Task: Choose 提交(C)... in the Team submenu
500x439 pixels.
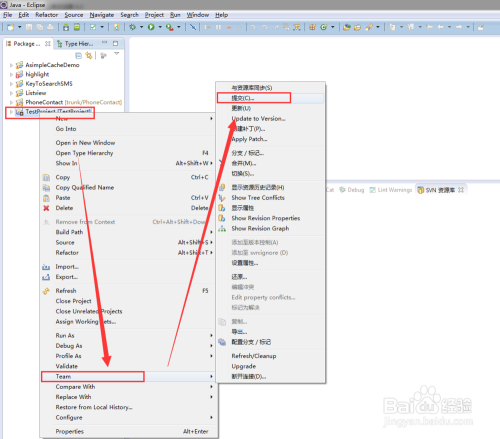Action: (x=270, y=98)
